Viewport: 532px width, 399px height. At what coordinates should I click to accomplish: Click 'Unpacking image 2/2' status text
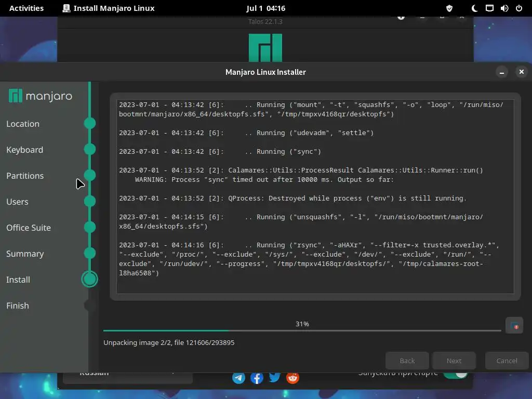click(169, 343)
